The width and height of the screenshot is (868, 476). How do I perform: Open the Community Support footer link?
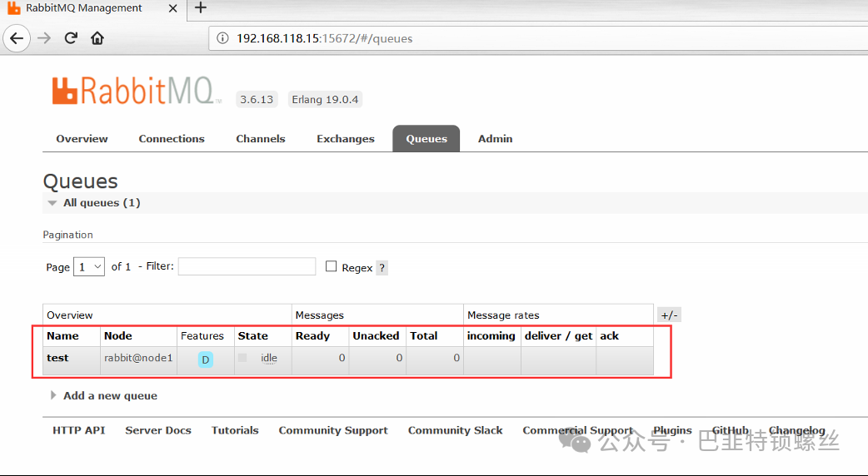click(x=333, y=430)
